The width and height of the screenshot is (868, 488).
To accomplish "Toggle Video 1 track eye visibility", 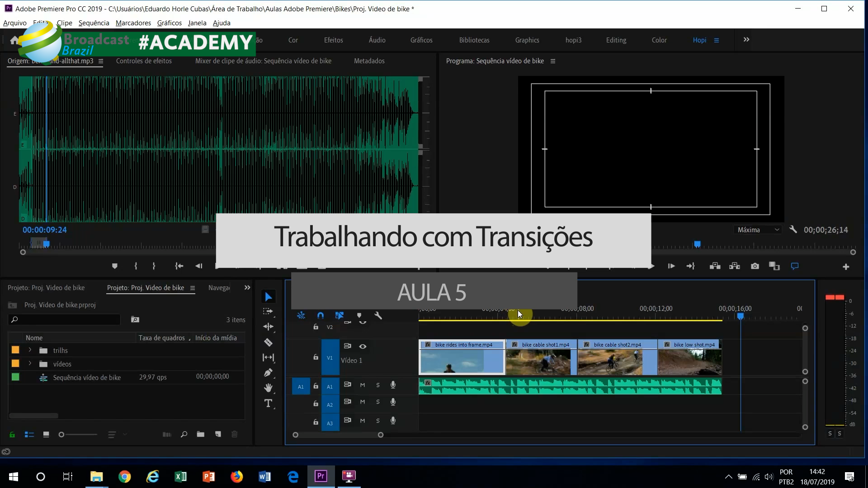I will click(363, 346).
